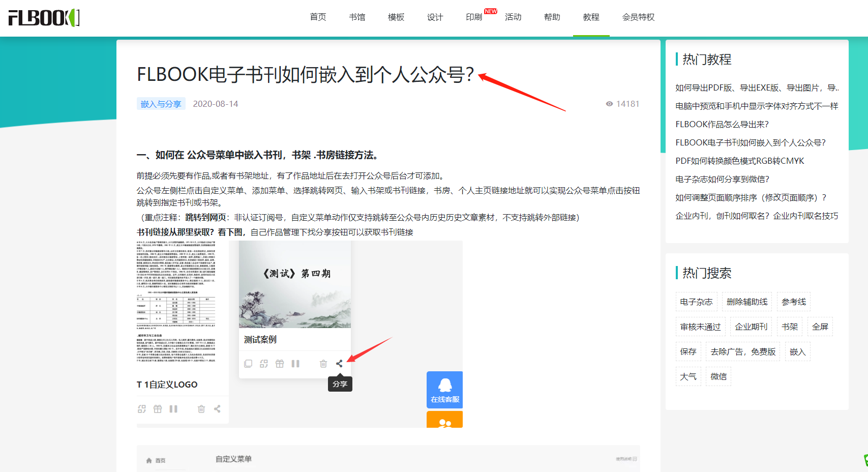Open PDF如何转换颜色模式RGB转CMYK link
Image resolution: width=868 pixels, height=472 pixels.
pos(740,161)
